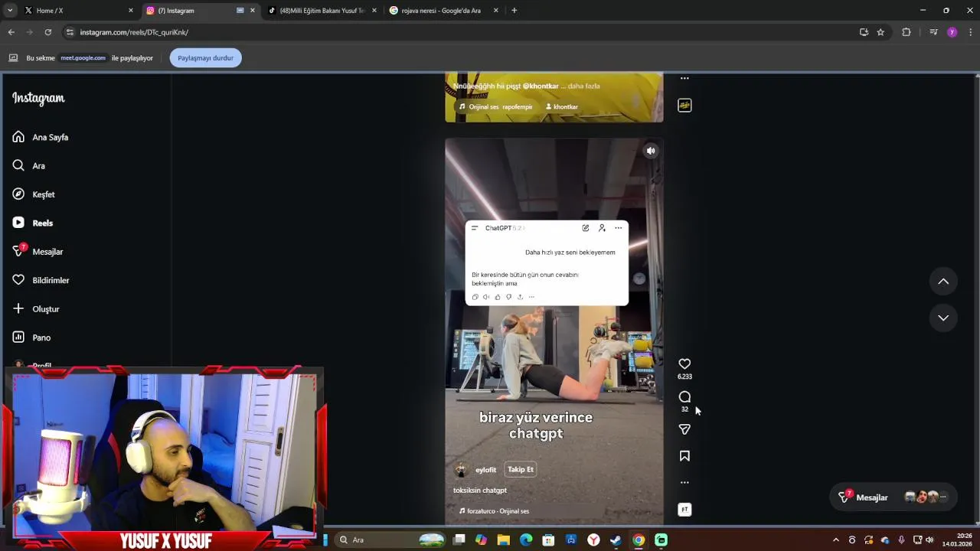Screen dimensions: 980x551
Task: Click the page vertical scrollbar
Action: click(976, 298)
